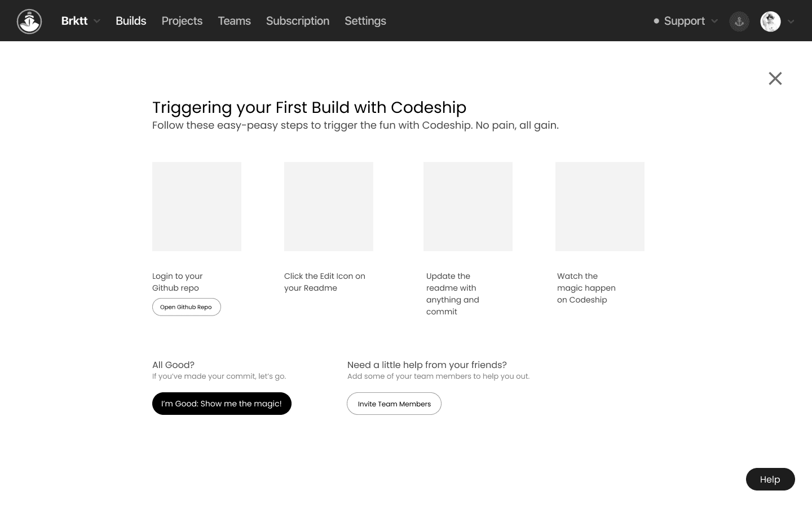The width and height of the screenshot is (812, 508).
Task: Click 'Add some of your team members' text
Action: pyautogui.click(x=438, y=376)
